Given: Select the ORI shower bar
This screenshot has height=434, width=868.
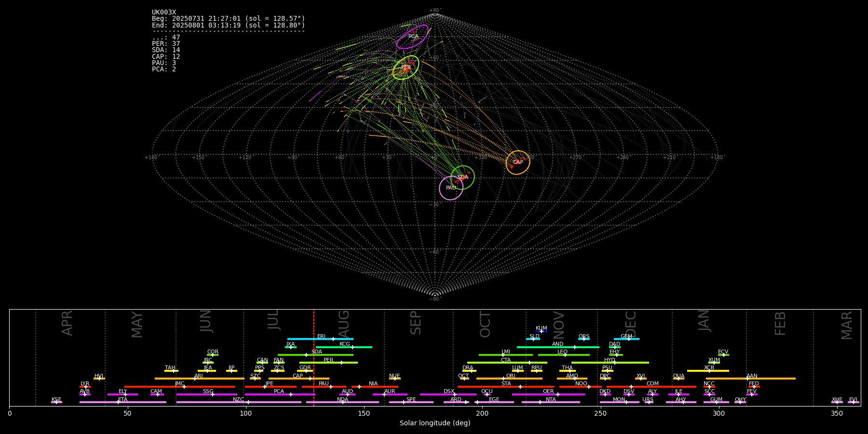Looking at the screenshot, I should point(509,379).
